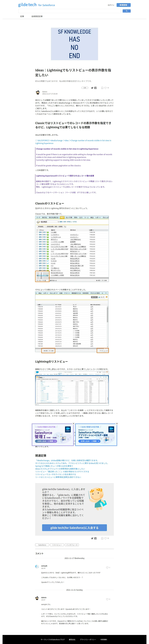Image resolution: width=149 pixels, height=644 pixels.
Task: Click the Salesforce tag
Action: (x=42, y=545)
